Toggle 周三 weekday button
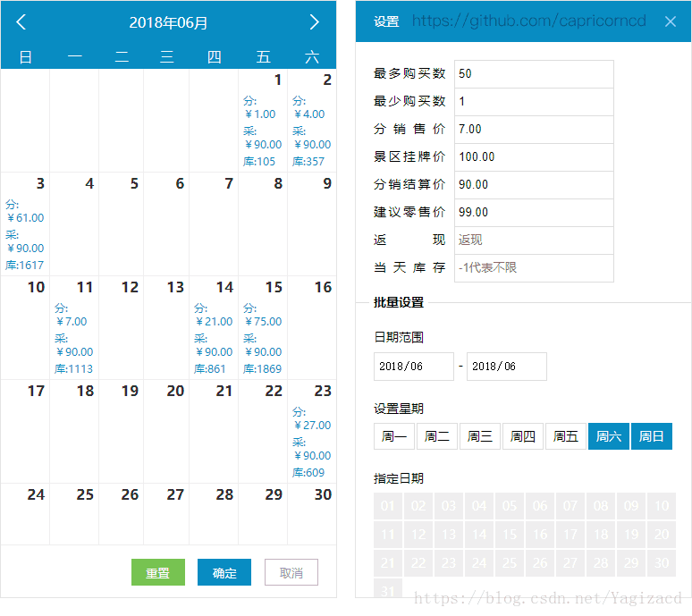The width and height of the screenshot is (692, 616). (x=480, y=436)
